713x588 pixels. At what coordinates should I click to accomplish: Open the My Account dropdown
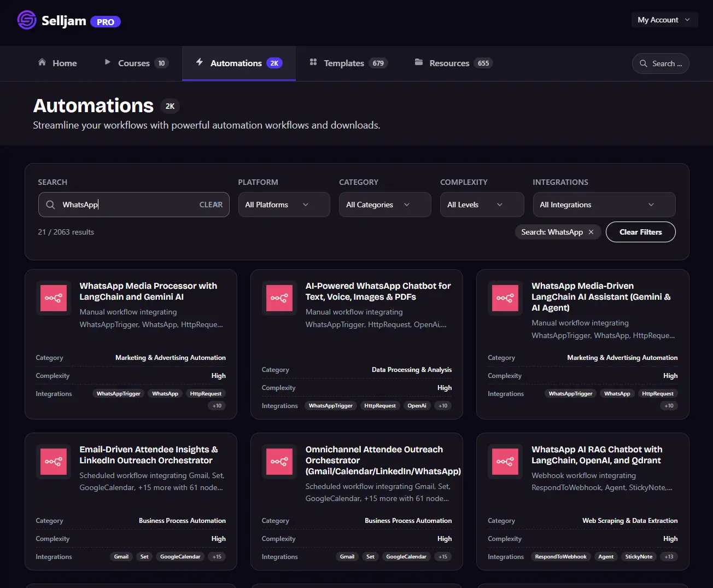point(664,20)
